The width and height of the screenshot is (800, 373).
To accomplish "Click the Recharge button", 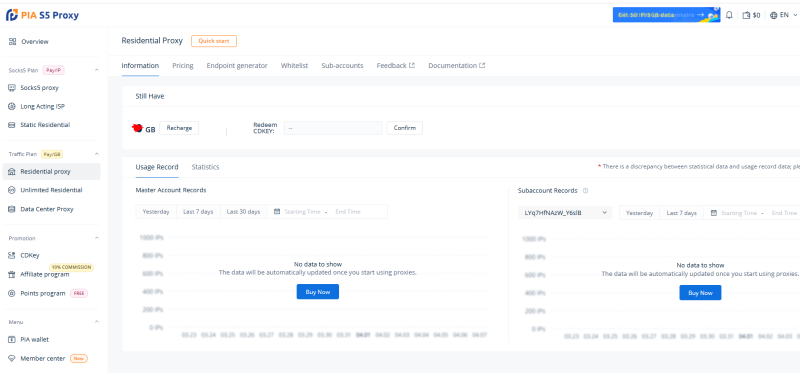I will tap(179, 128).
